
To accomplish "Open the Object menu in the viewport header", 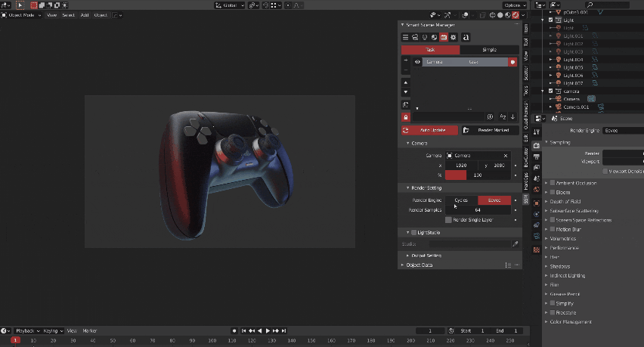I will click(x=101, y=15).
